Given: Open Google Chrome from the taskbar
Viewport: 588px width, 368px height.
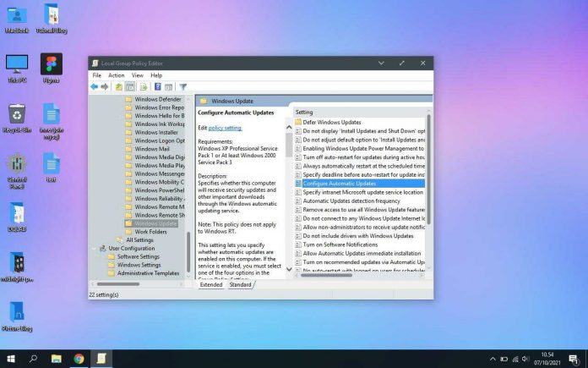Looking at the screenshot, I should [x=79, y=359].
